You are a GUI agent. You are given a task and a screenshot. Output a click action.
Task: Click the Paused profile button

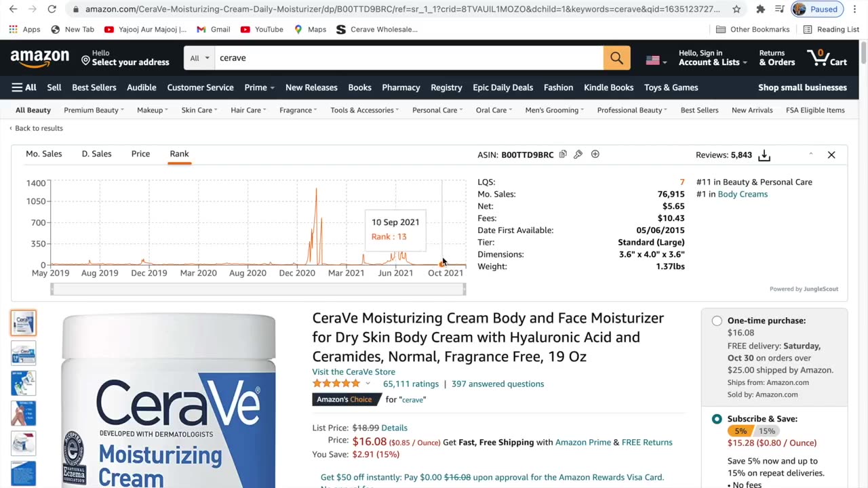click(817, 9)
